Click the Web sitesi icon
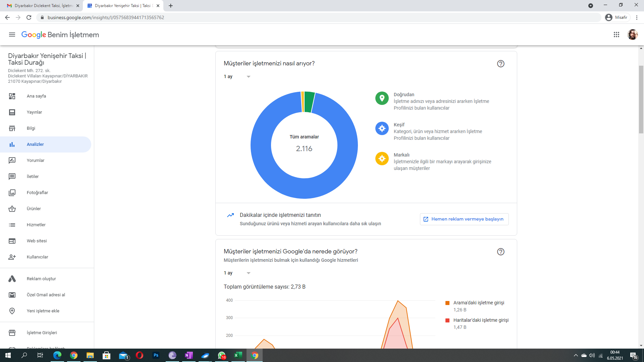The height and width of the screenshot is (362, 644). (12, 241)
